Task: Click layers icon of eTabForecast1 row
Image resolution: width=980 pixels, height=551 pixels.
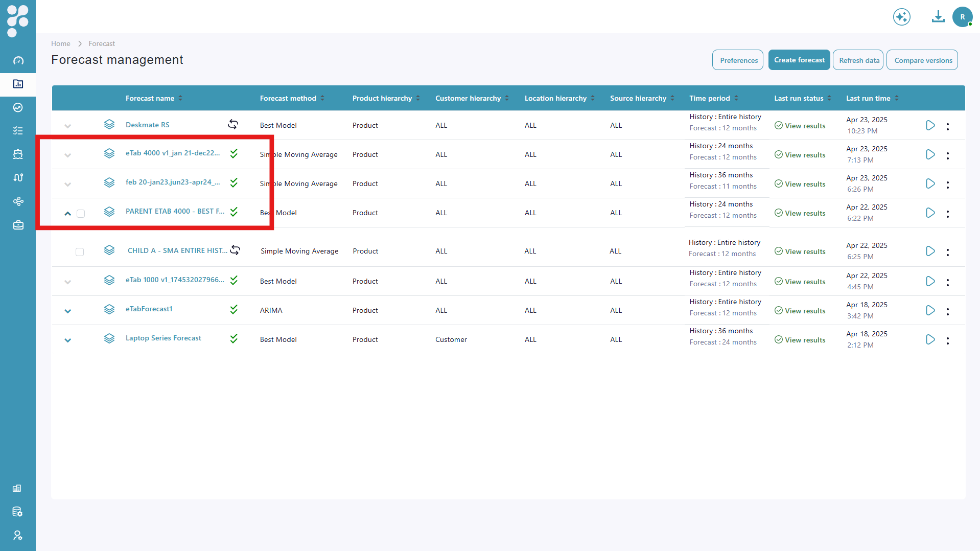Action: pyautogui.click(x=109, y=309)
